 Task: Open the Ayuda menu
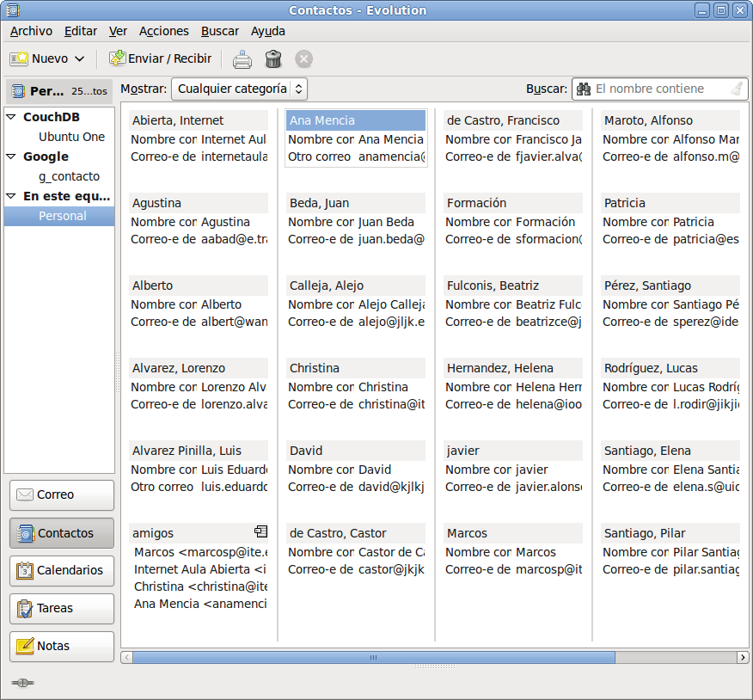[268, 31]
